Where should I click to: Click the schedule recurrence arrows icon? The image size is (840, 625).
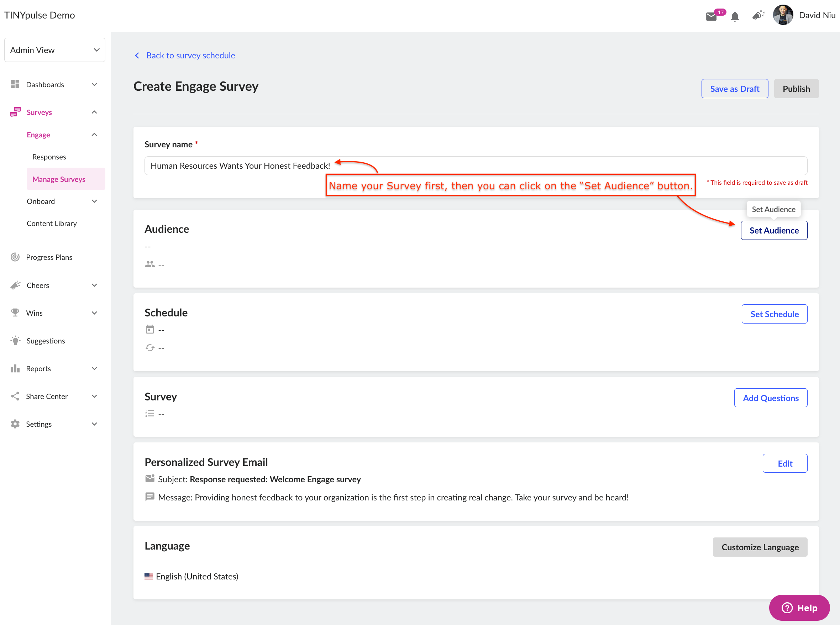tap(150, 348)
